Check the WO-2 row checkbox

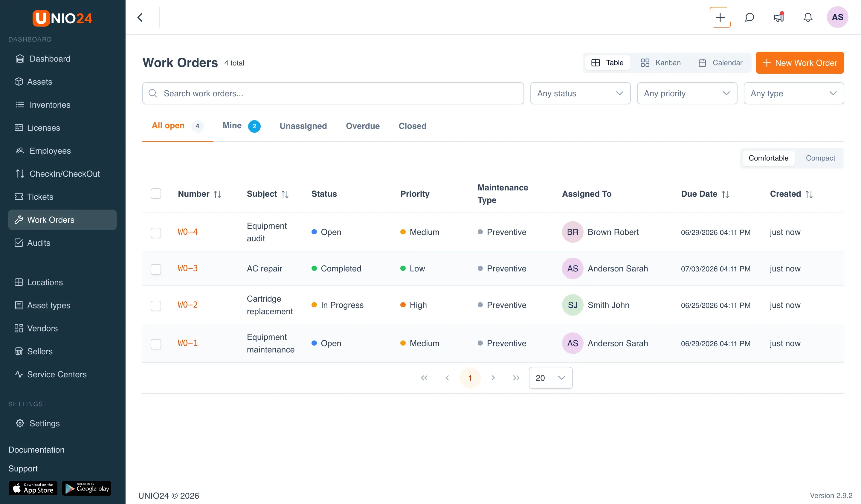tap(156, 306)
